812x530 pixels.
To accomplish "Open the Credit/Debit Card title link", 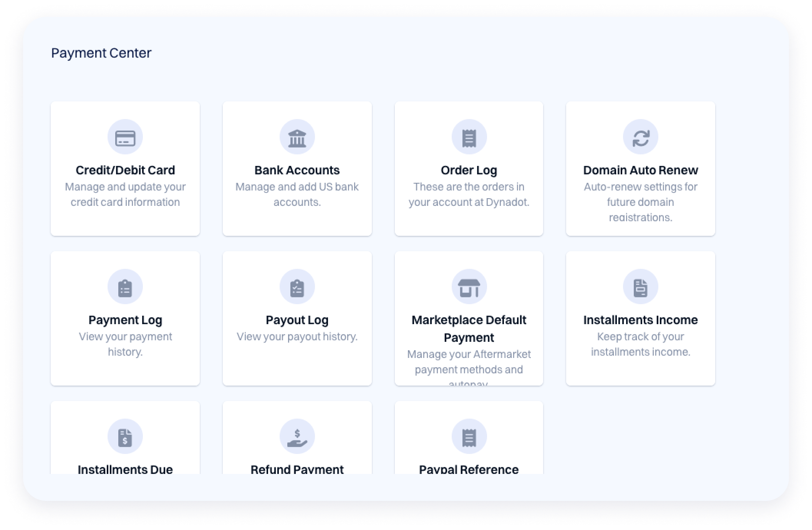I will 125,170.
